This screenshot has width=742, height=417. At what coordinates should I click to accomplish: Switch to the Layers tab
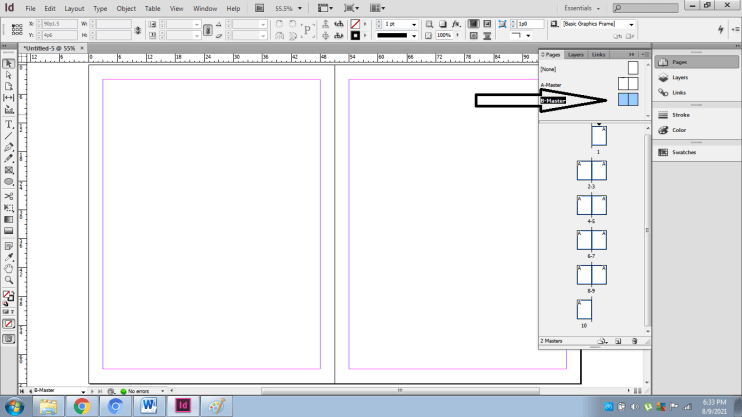click(x=575, y=54)
